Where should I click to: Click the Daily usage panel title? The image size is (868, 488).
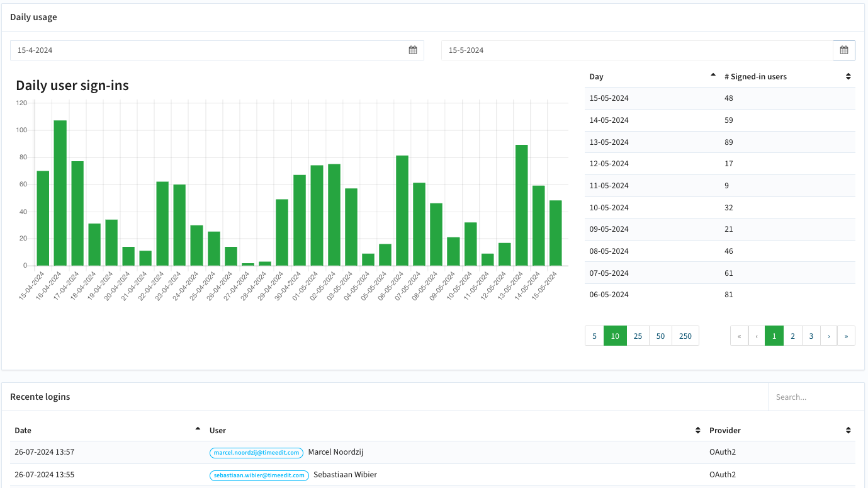point(33,17)
